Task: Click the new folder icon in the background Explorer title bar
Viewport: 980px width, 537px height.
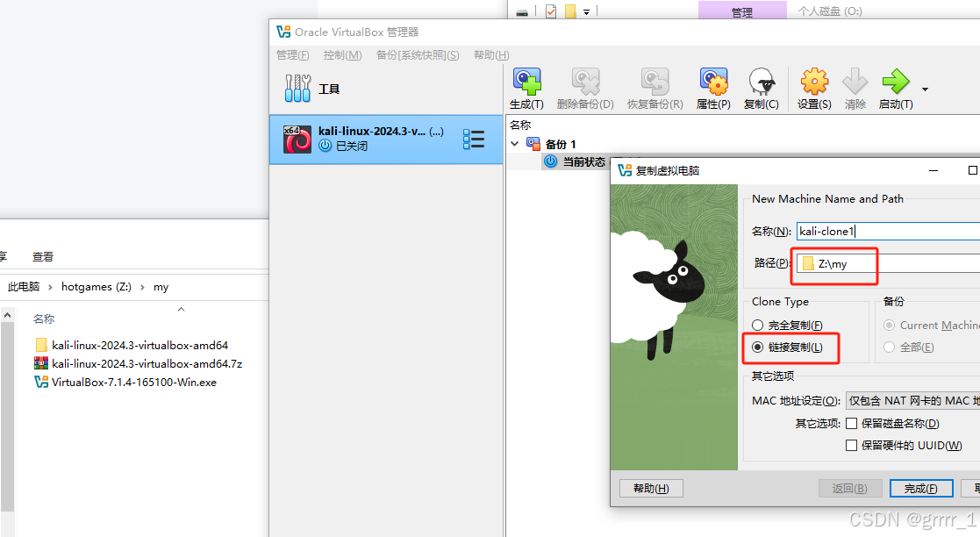Action: point(570,11)
